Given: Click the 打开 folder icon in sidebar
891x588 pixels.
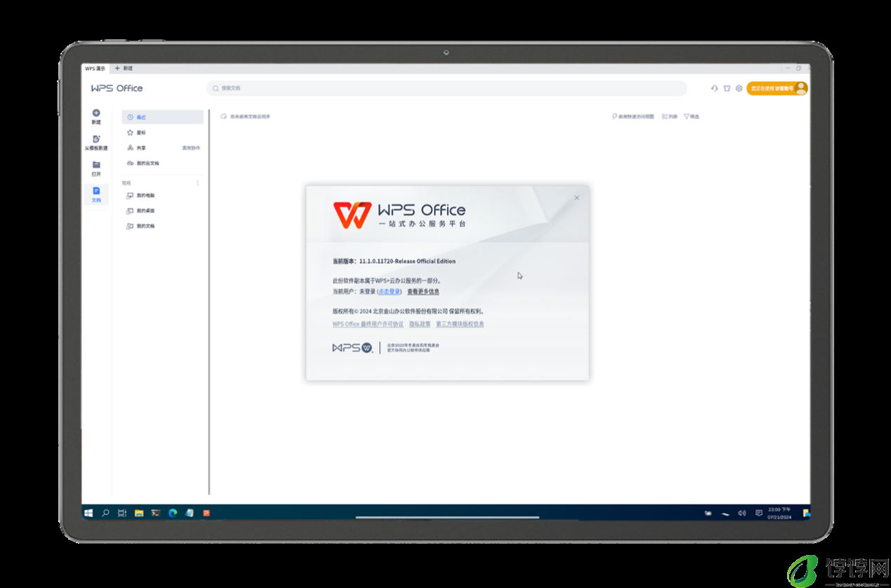Looking at the screenshot, I should (x=96, y=165).
